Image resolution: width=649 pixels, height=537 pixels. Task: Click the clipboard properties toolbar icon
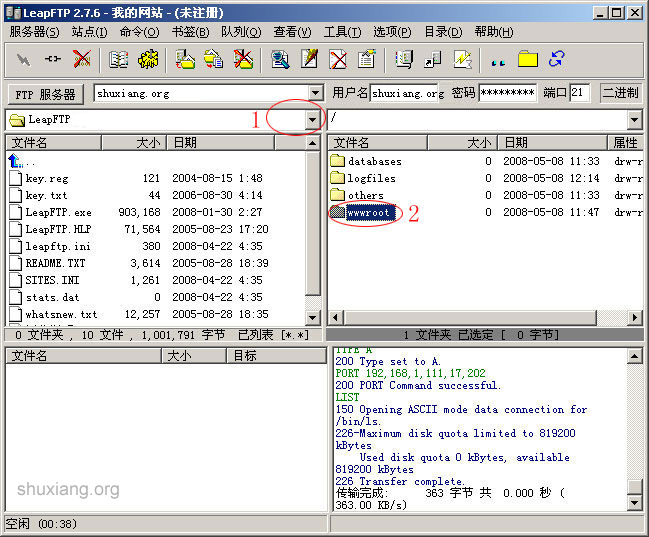(367, 60)
